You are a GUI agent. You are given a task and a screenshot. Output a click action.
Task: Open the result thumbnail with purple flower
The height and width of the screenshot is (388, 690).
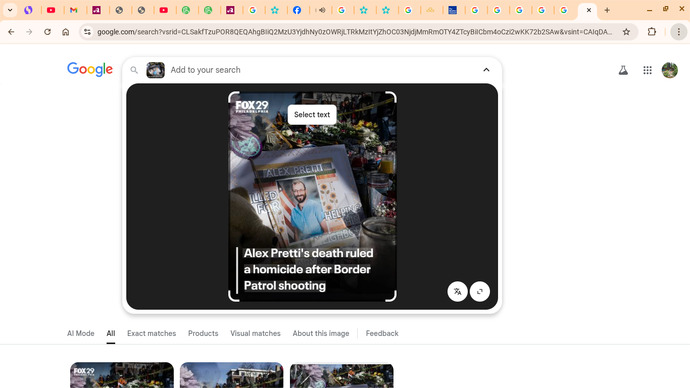tap(341, 375)
